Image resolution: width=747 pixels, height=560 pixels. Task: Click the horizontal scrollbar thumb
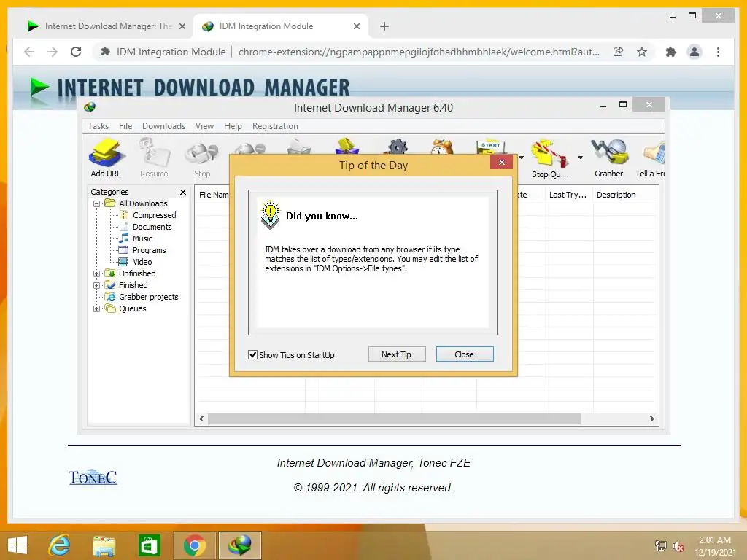[x=394, y=419]
